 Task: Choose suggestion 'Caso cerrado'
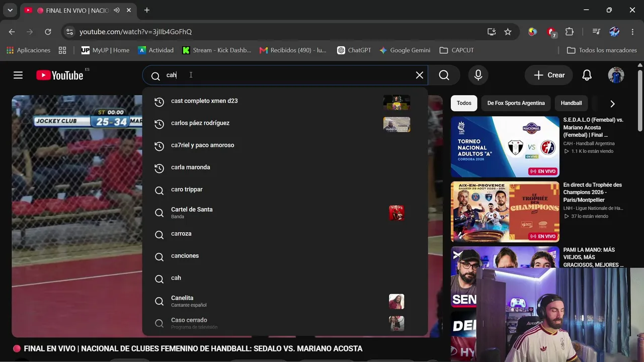(x=285, y=323)
